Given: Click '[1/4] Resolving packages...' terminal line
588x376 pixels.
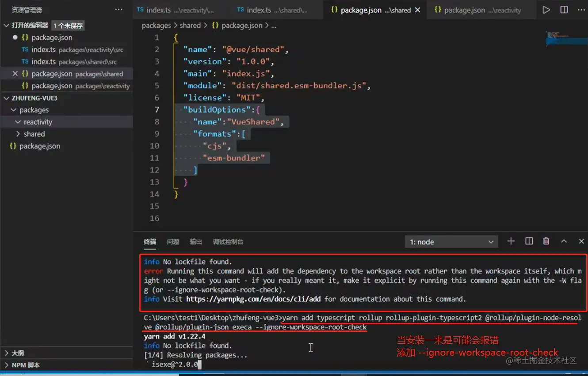Looking at the screenshot, I should point(195,355).
